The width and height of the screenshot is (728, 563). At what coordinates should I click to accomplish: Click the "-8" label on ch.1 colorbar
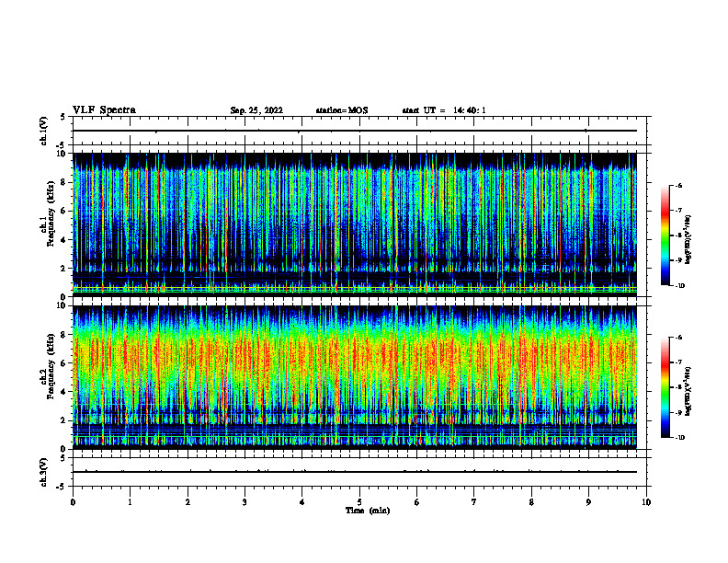pyautogui.click(x=678, y=236)
